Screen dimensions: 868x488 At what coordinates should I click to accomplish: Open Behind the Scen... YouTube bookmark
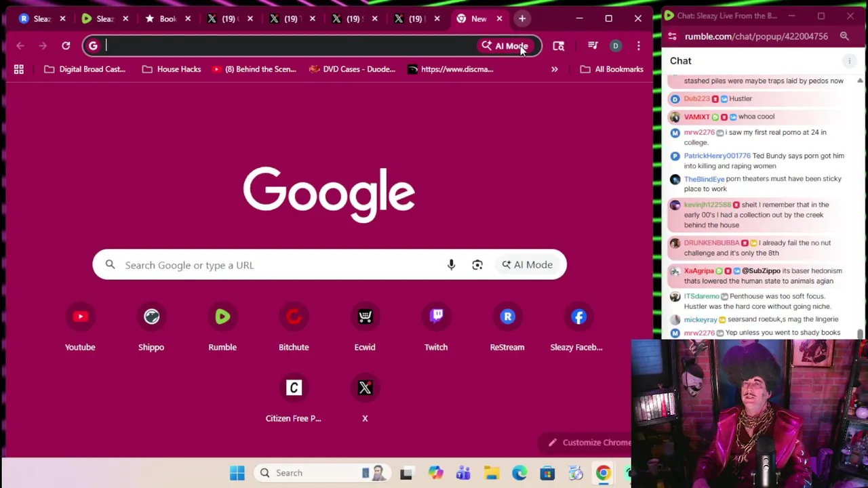(x=254, y=69)
